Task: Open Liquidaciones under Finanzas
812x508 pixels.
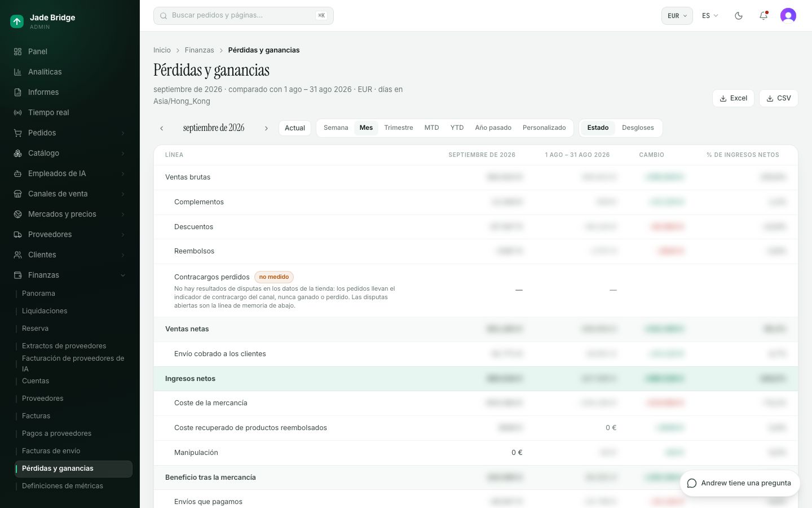Action: tap(73, 311)
